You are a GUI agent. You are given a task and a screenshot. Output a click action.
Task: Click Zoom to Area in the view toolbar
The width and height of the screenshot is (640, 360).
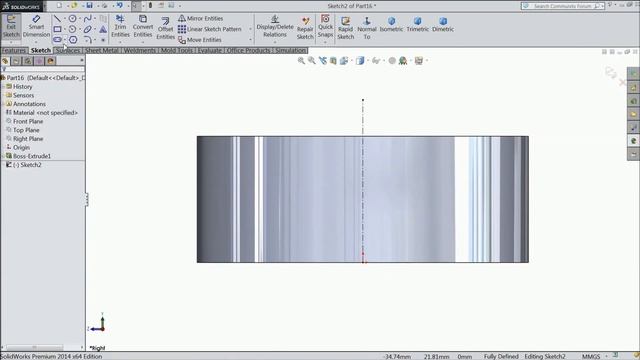pos(312,61)
